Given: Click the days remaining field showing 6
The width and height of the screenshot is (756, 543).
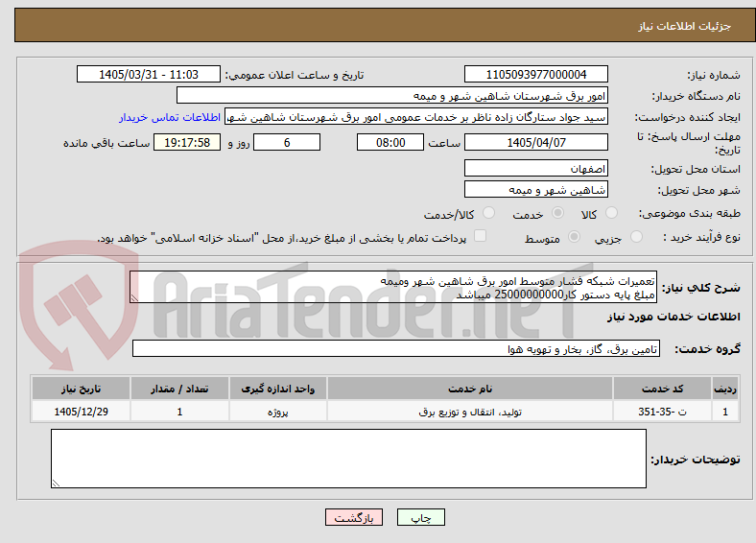Looking at the screenshot, I should (287, 142).
